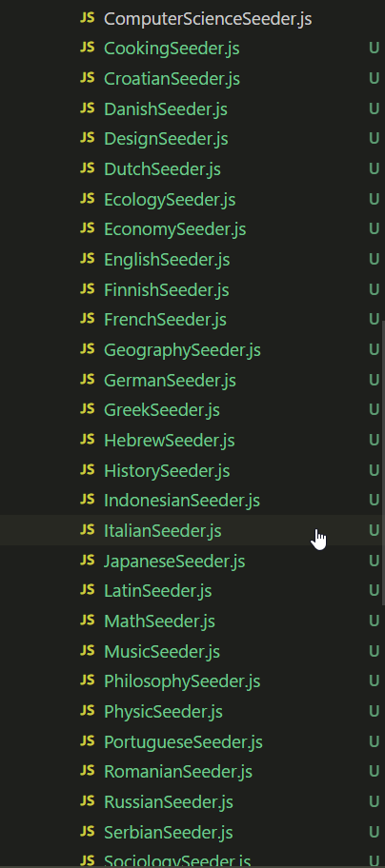
Task: Open EnglishSeeder.js file
Action: pos(192,259)
